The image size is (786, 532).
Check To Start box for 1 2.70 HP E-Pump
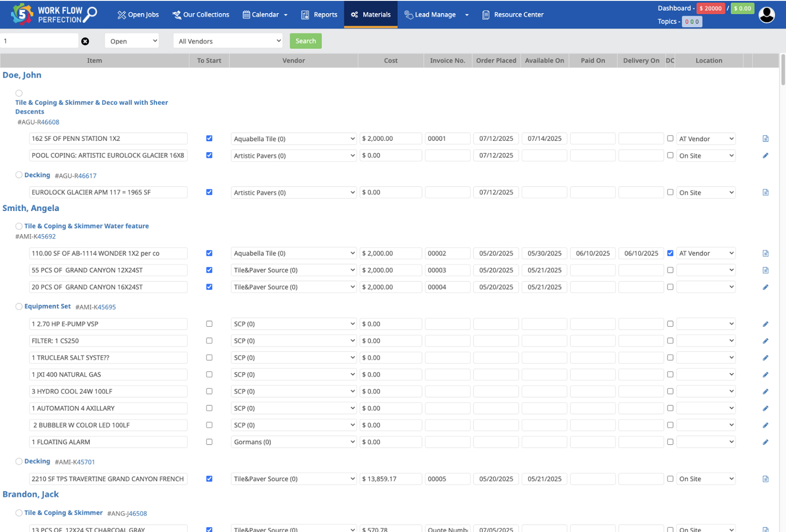click(x=209, y=324)
